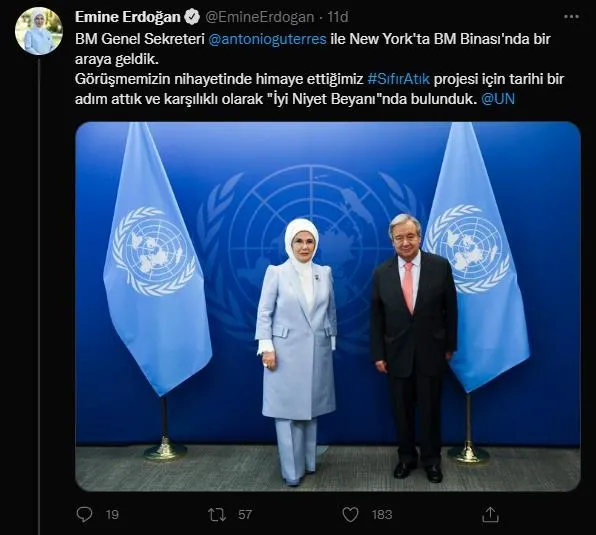Open the #SıfırAtık hashtag
This screenshot has width=596, height=535.
[x=399, y=79]
